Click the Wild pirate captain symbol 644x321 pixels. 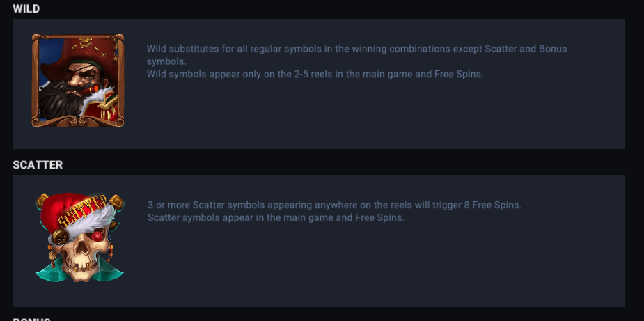(77, 80)
